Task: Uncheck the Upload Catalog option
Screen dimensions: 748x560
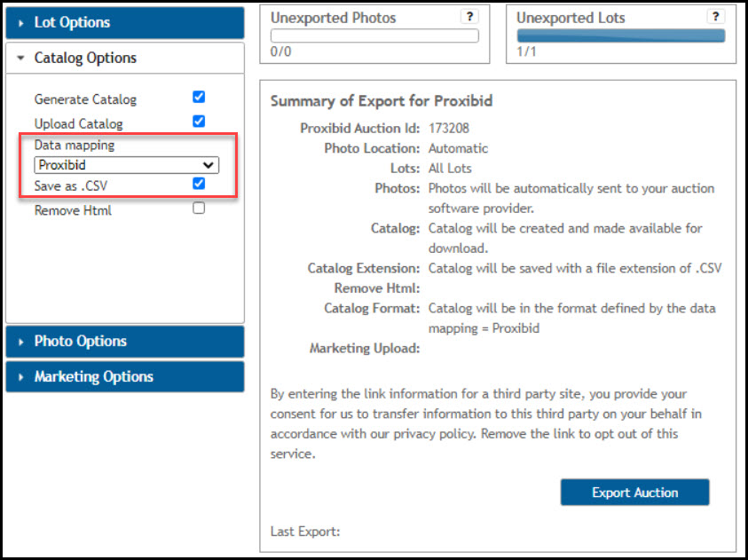Action: 198,122
